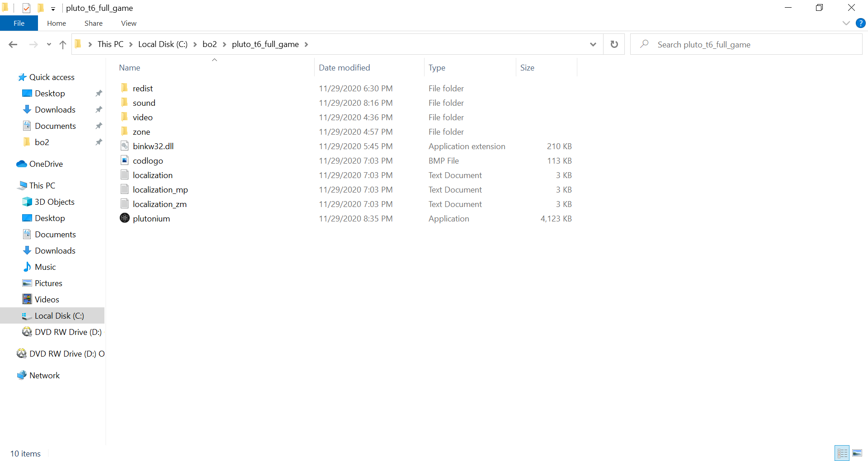Select the localization_zm file icon

125,203
